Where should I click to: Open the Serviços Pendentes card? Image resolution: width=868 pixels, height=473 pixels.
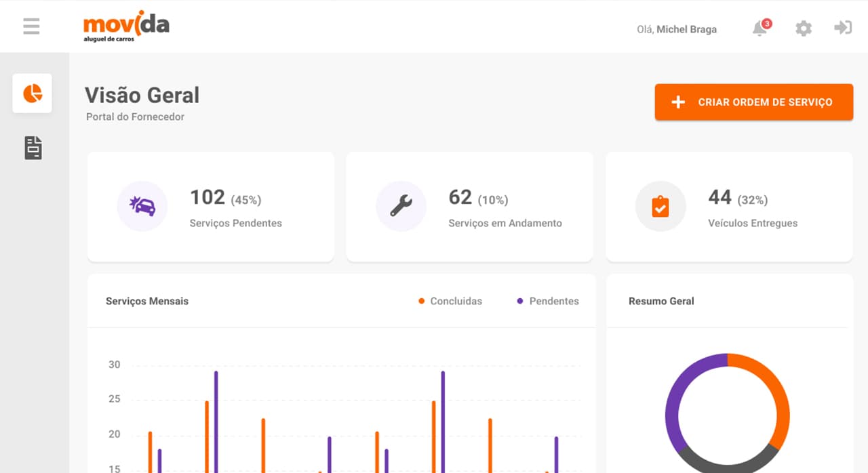210,206
